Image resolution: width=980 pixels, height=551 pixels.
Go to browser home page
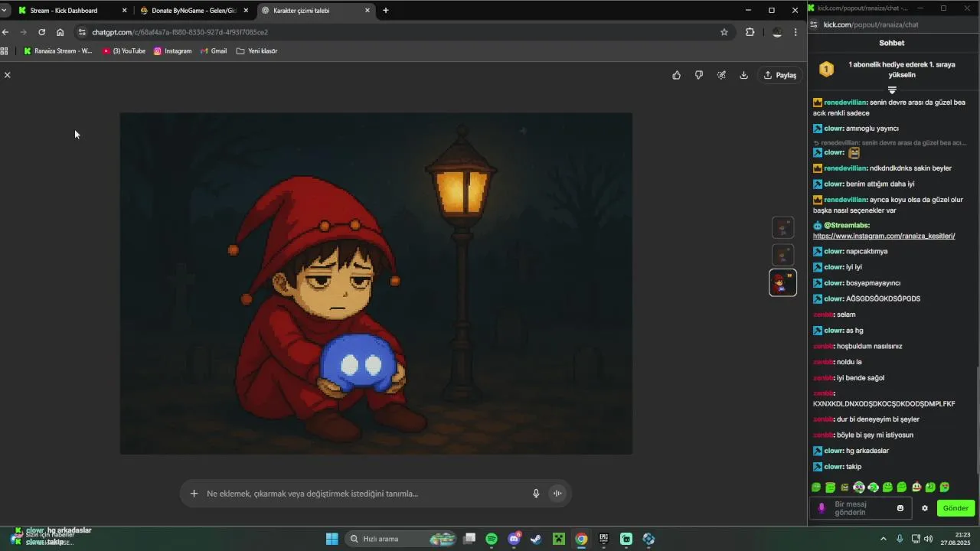60,32
